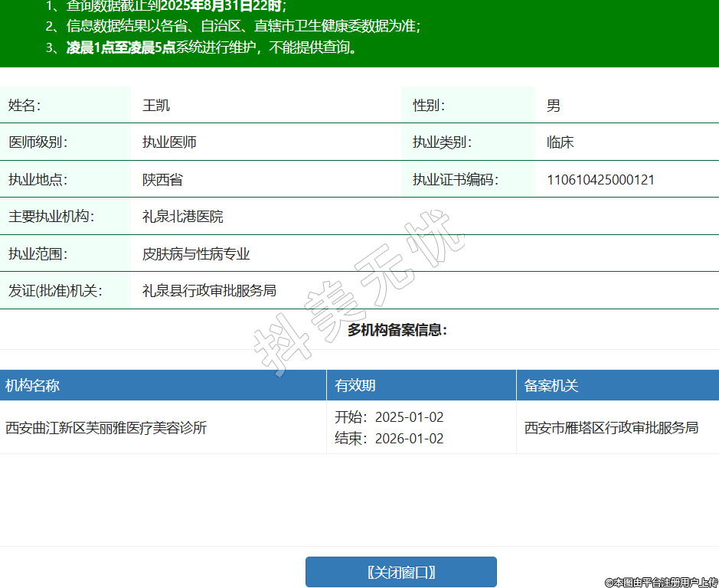Viewport: 719px width, 588px height.
Task: Click the start date 2025-01-02
Action: click(x=409, y=417)
